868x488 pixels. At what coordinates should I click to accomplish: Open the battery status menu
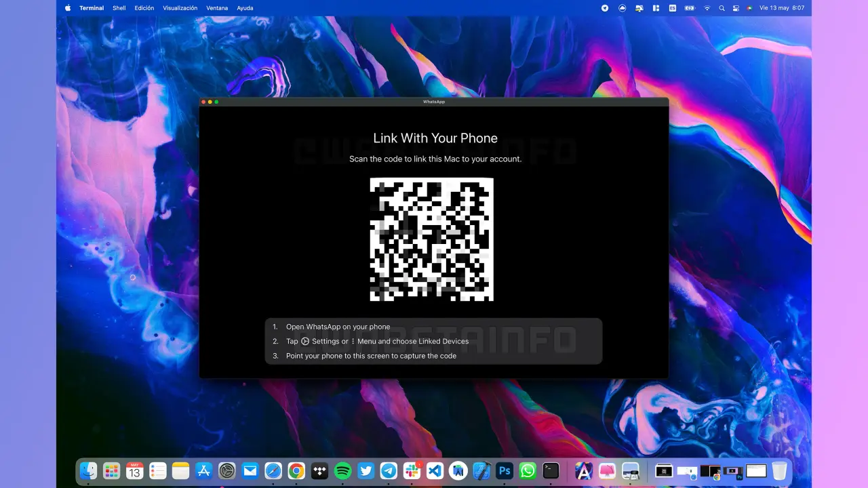point(690,8)
